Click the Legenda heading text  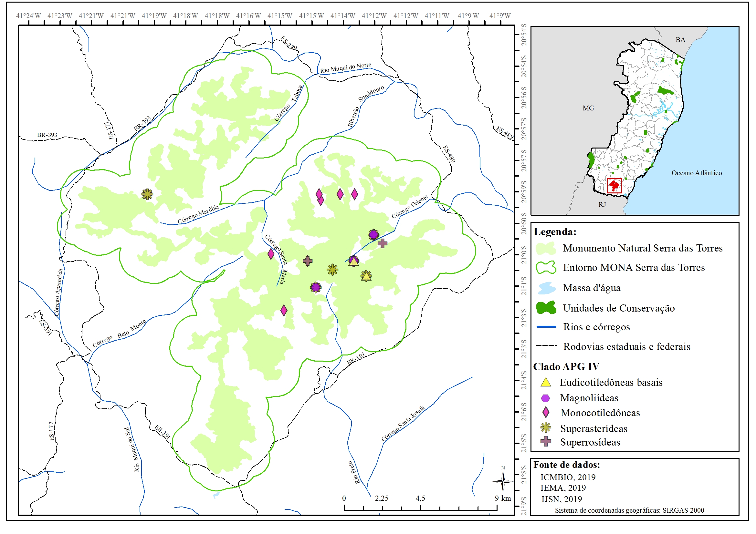coord(555,231)
